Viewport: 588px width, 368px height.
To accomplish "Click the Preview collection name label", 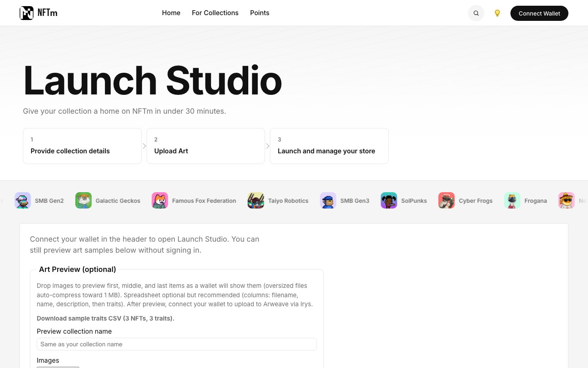I will pyautogui.click(x=74, y=331).
